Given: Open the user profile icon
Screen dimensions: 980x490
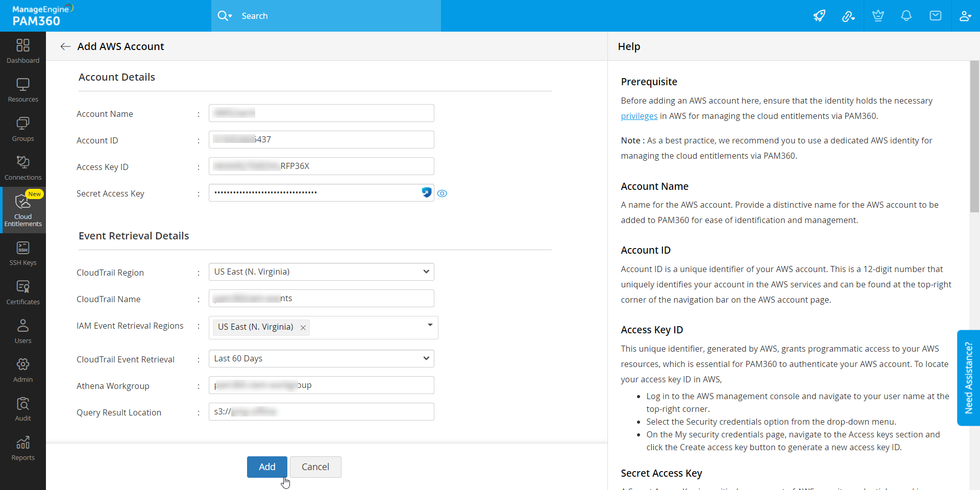Looking at the screenshot, I should 965,16.
